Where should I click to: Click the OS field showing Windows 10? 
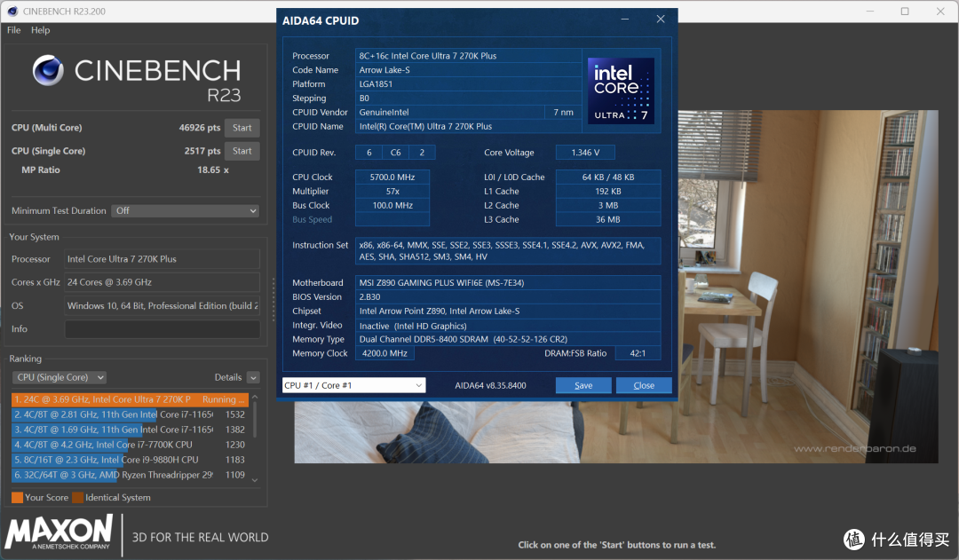coord(162,305)
